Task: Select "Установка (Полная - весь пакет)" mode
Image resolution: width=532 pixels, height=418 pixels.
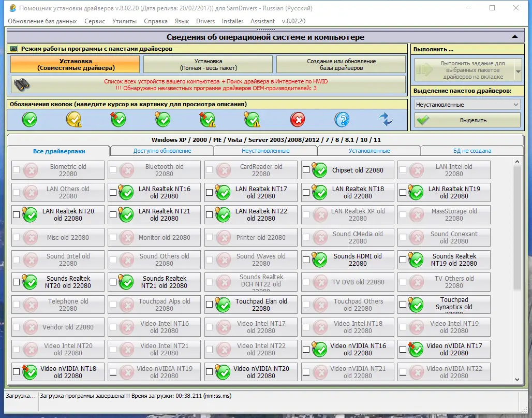Action: tap(208, 65)
